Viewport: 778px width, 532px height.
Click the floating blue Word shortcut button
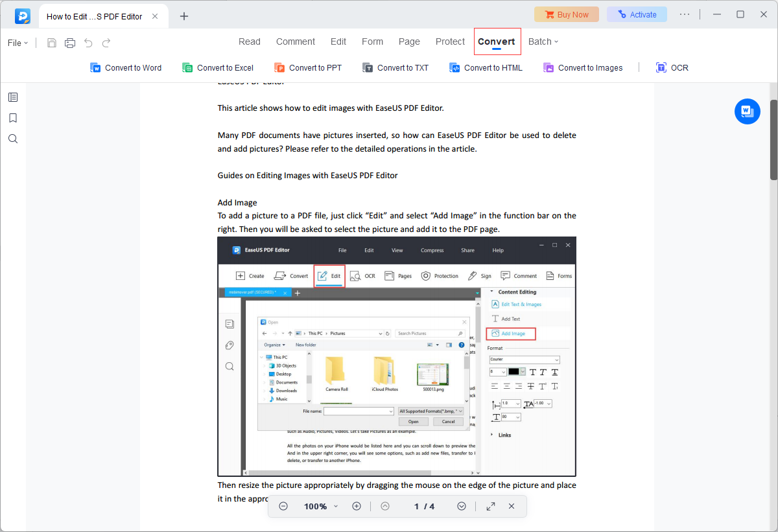coord(748,111)
